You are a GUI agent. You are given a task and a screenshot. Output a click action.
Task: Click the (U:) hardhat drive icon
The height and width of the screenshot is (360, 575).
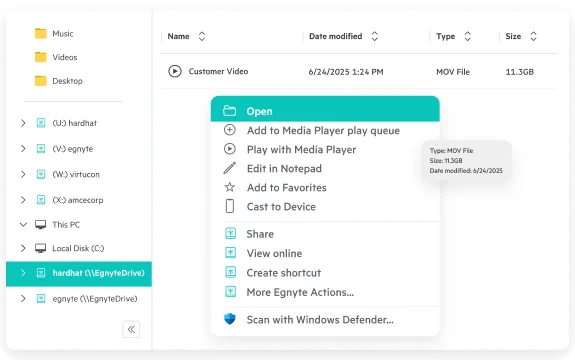[41, 123]
